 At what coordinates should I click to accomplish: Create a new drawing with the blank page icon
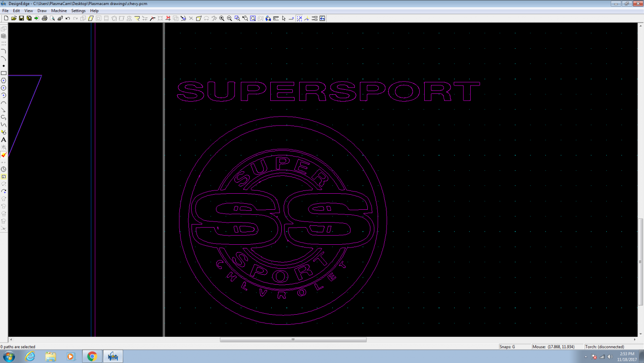tap(6, 18)
